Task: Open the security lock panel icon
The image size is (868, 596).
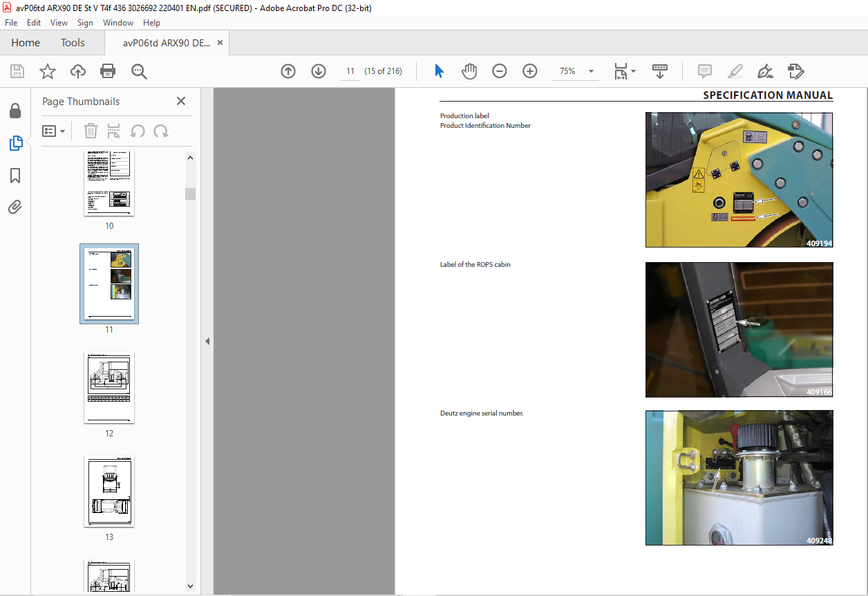Action: coord(15,111)
